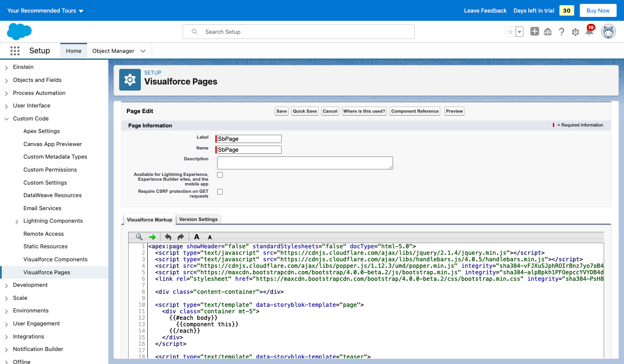624x364 pixels.
Task: Expand User Interface section
Action: [6, 106]
